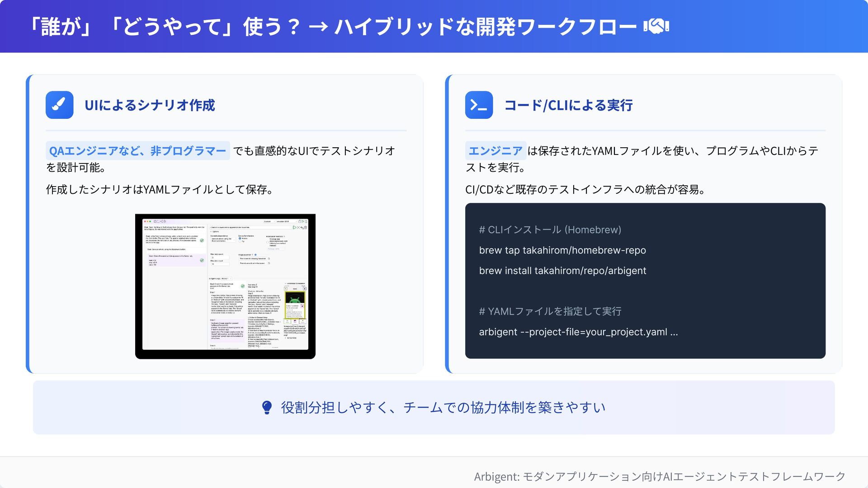868x488 pixels.
Task: Toggle the Cleanup app initialization checkbox
Action: tap(268, 242)
